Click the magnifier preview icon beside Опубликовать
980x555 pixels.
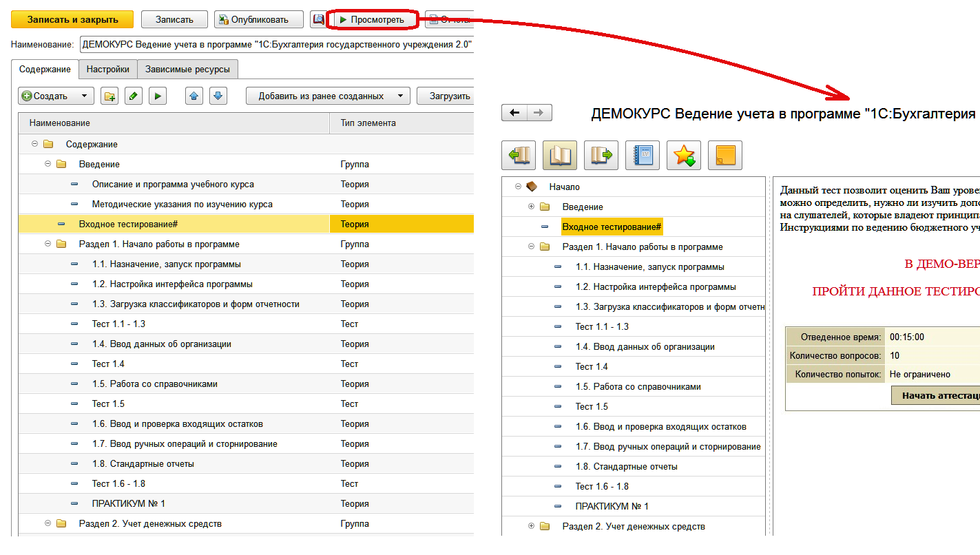(317, 20)
